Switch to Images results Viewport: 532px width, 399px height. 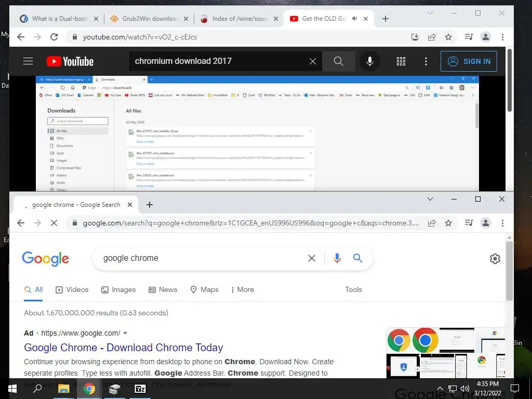click(x=118, y=290)
